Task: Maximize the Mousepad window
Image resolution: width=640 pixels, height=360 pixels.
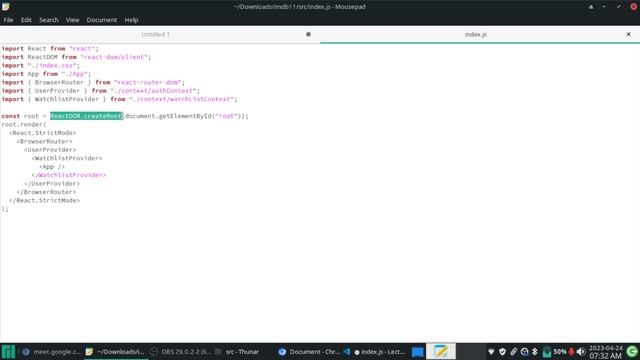Action: [x=618, y=7]
